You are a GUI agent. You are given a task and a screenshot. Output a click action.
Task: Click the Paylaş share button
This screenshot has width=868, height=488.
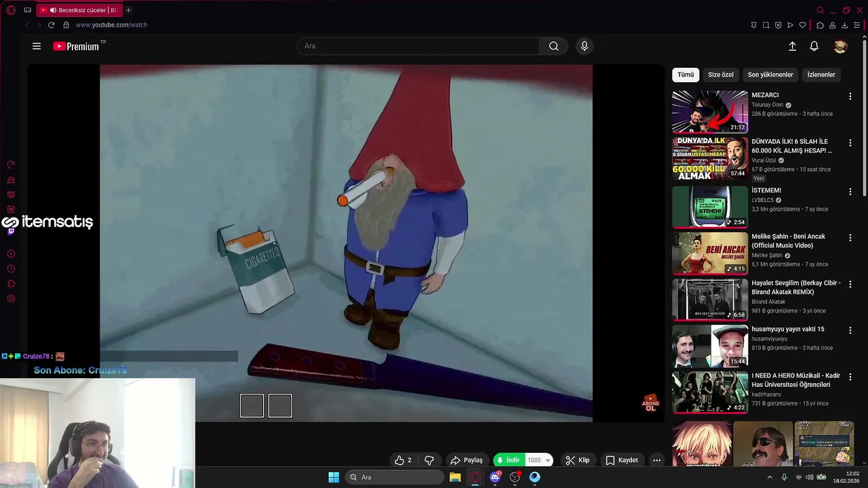(467, 460)
